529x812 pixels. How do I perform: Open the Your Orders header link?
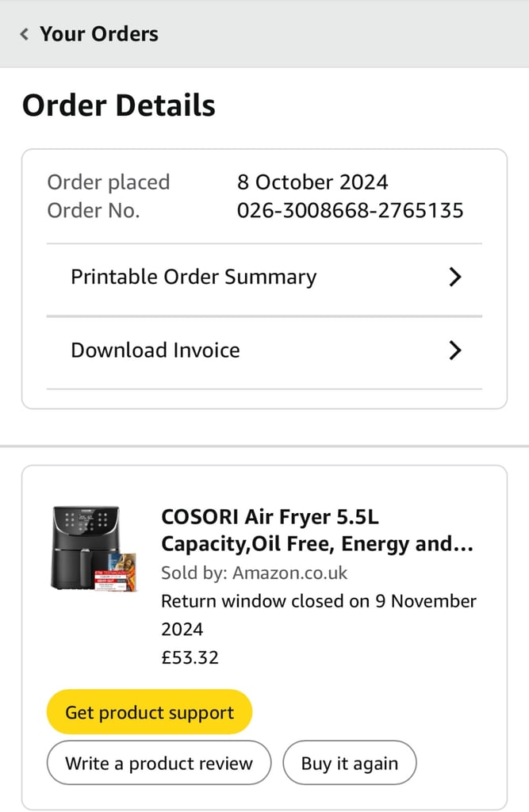click(99, 34)
